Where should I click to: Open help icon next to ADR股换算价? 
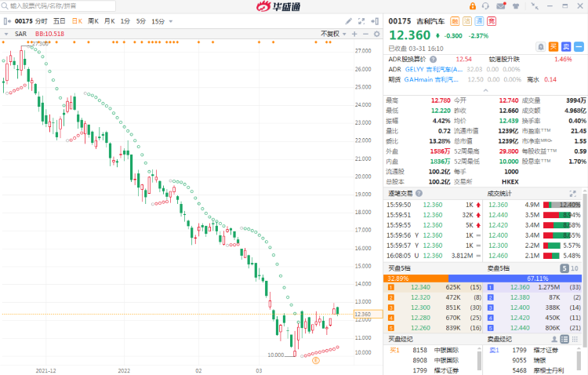[433, 60]
